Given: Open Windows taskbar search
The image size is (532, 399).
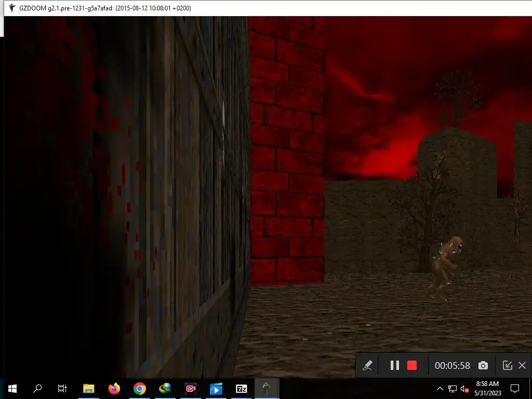Looking at the screenshot, I should coord(37,389).
